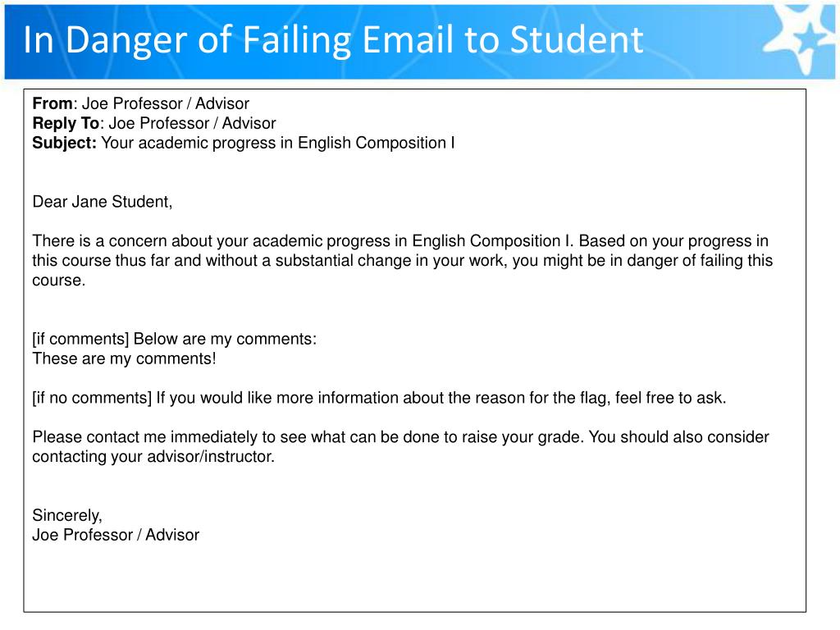
Task: Click the '[if no comments]' placeholder tag
Action: click(x=92, y=398)
